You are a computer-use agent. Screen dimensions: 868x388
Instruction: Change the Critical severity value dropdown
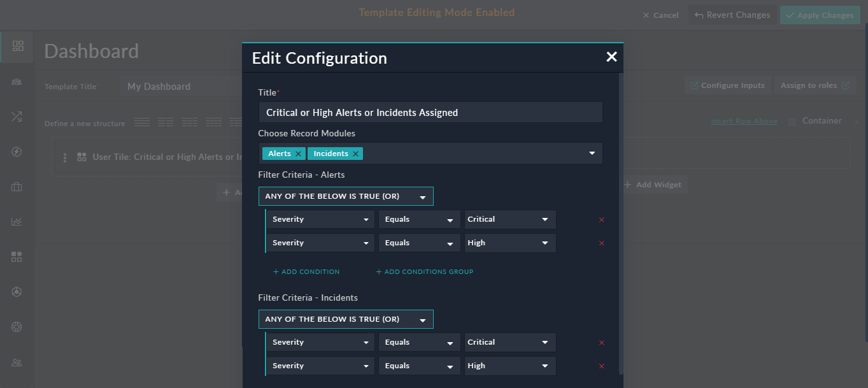pos(509,219)
